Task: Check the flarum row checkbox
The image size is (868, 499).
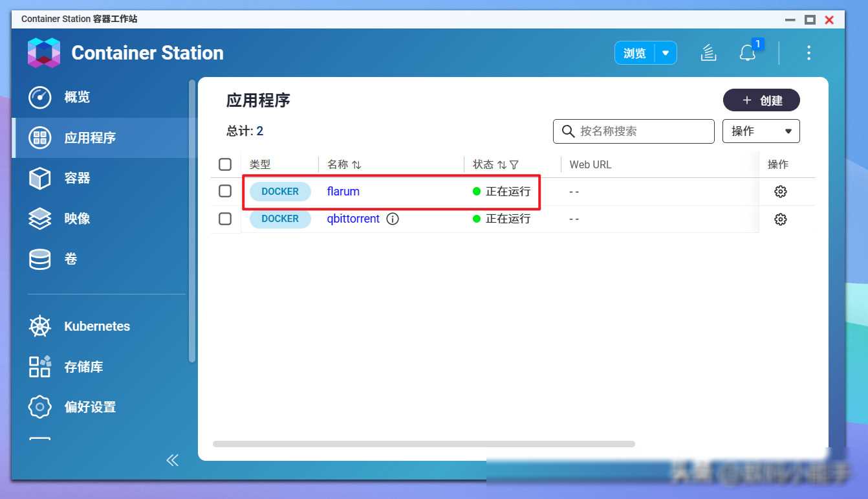Action: pos(225,191)
